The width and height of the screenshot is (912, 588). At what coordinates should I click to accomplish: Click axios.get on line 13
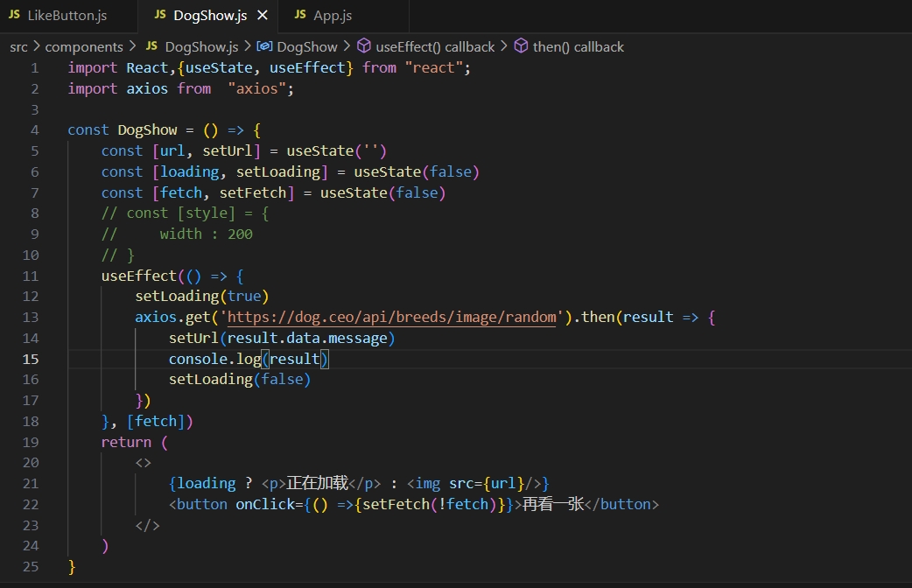[172, 318]
